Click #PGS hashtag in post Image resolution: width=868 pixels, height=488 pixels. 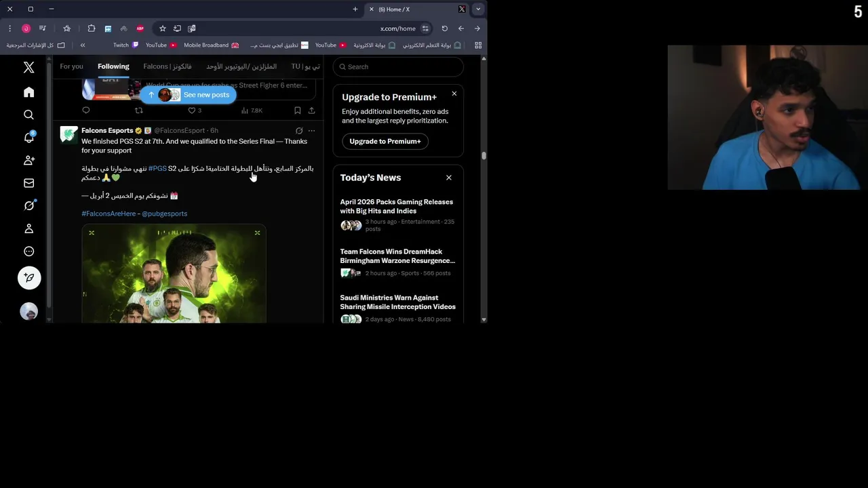tap(157, 168)
